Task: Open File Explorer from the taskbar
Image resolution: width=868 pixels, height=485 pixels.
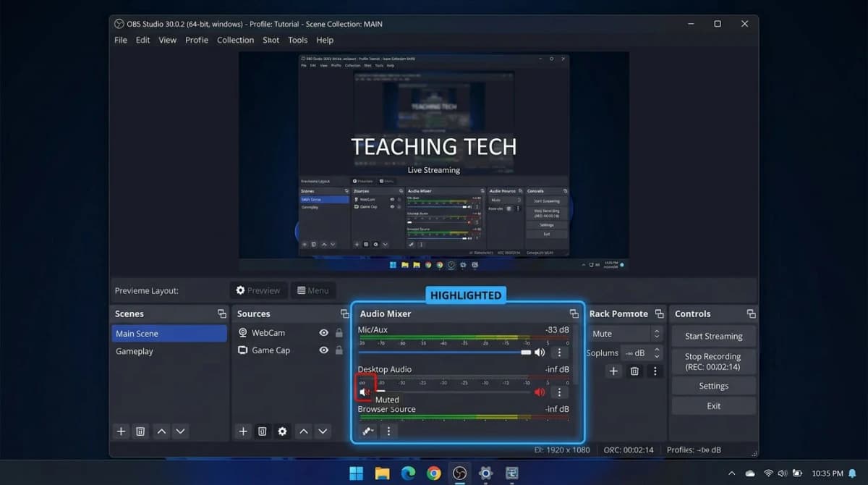Action: (383, 473)
